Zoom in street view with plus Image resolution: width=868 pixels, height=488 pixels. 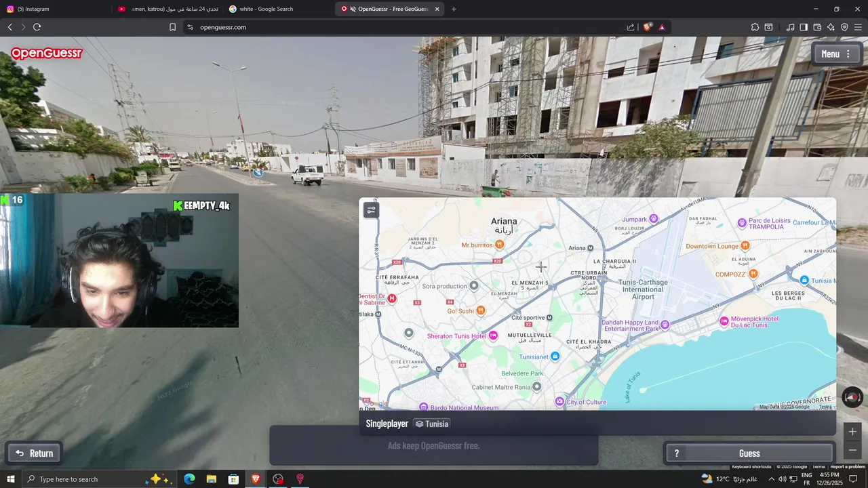click(852, 432)
